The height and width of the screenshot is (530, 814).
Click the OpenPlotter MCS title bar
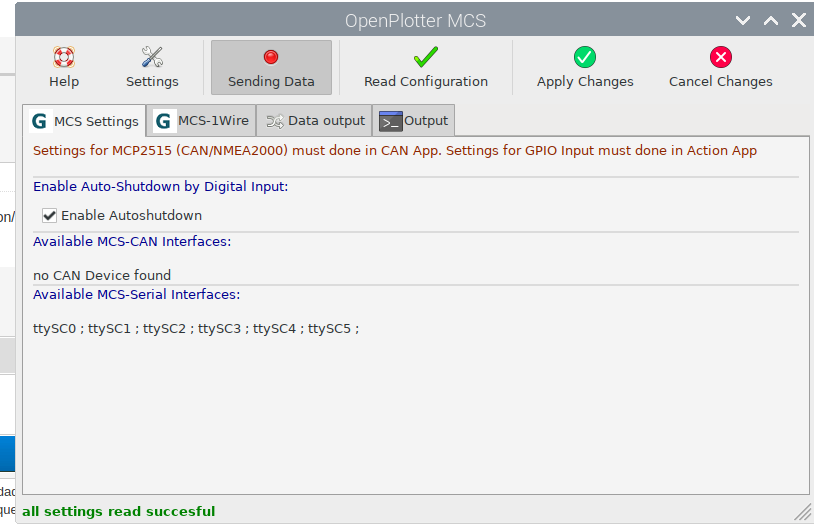point(415,21)
